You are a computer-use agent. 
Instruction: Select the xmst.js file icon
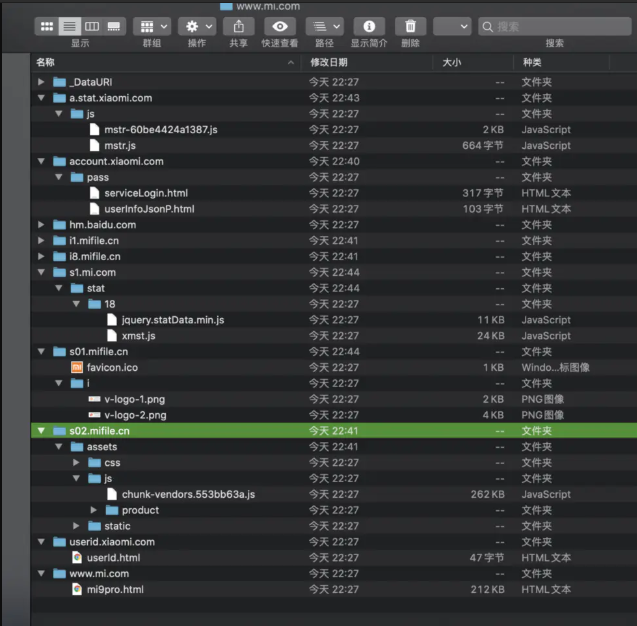112,336
